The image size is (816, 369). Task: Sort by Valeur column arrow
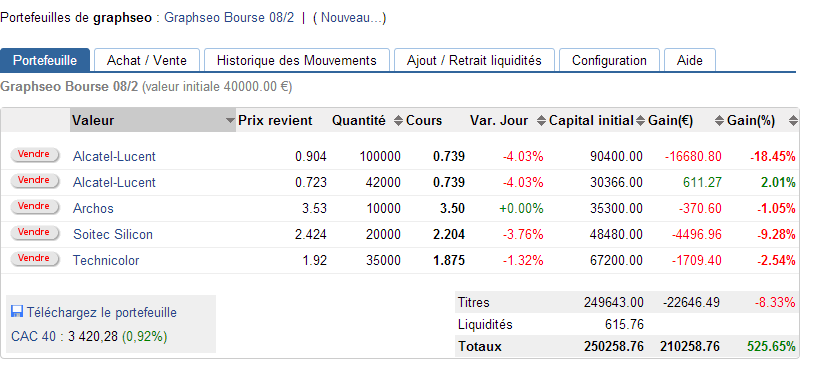click(230, 121)
